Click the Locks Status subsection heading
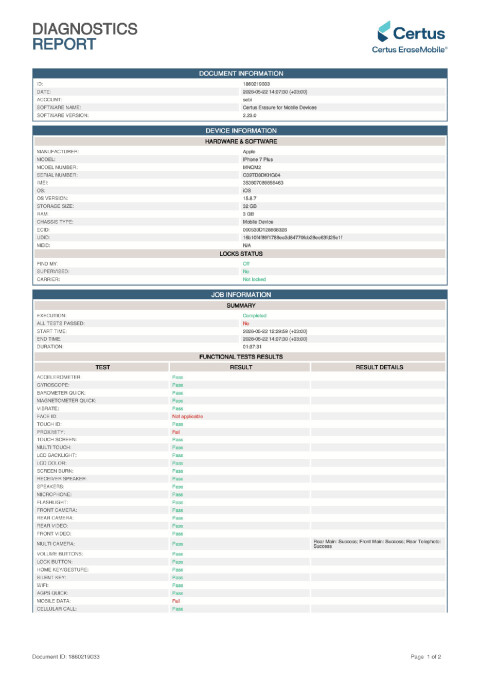The width and height of the screenshot is (480, 679). pyautogui.click(x=240, y=253)
